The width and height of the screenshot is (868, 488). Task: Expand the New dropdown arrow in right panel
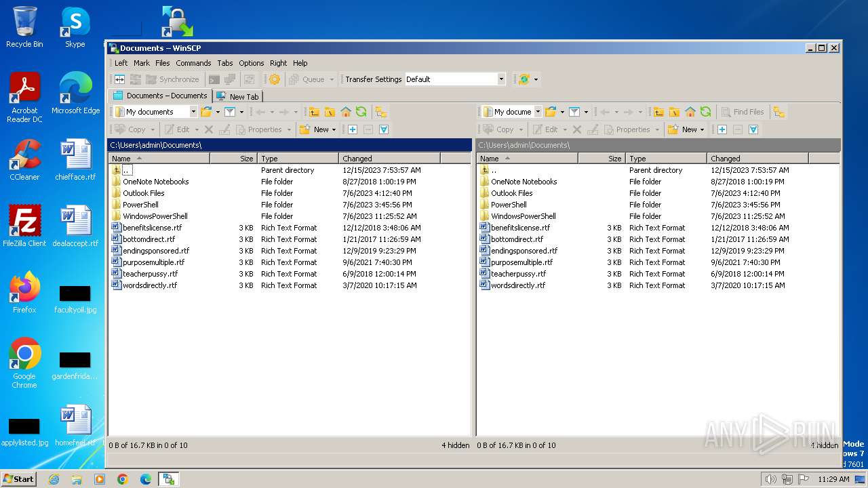(x=702, y=129)
